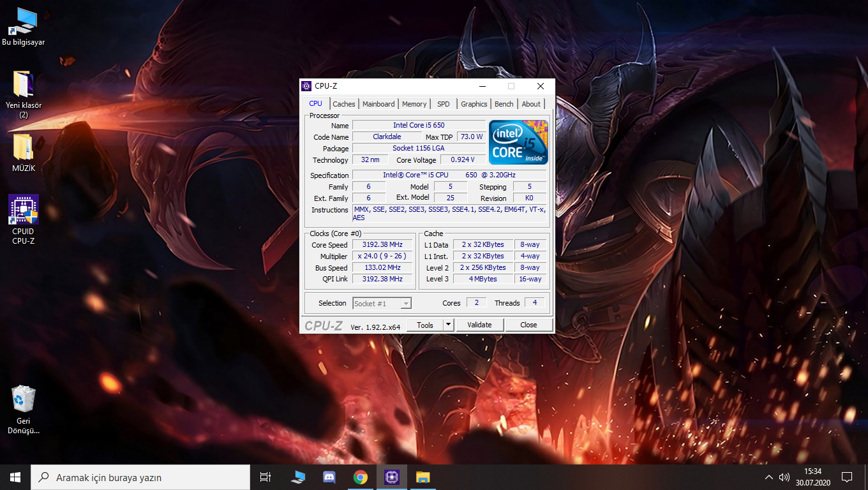Open File Explorer from the taskbar
This screenshot has height=490, width=868.
(x=423, y=477)
